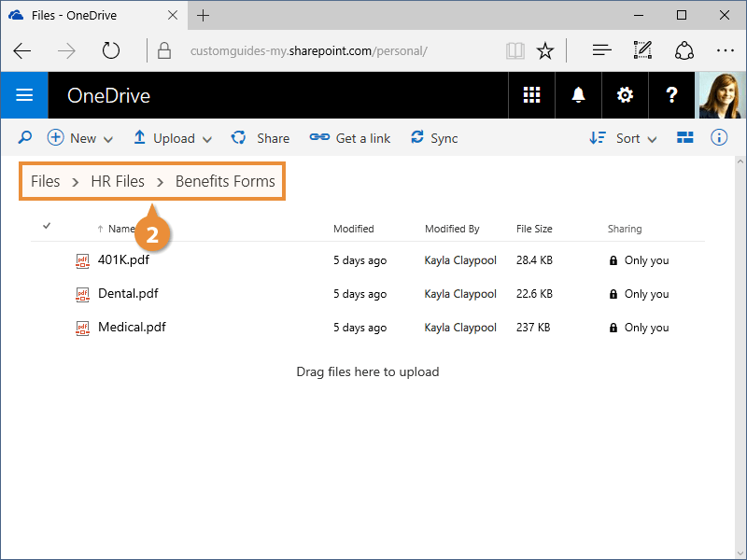747x560 pixels.
Task: Switch to the tiles view layout
Action: [x=685, y=138]
